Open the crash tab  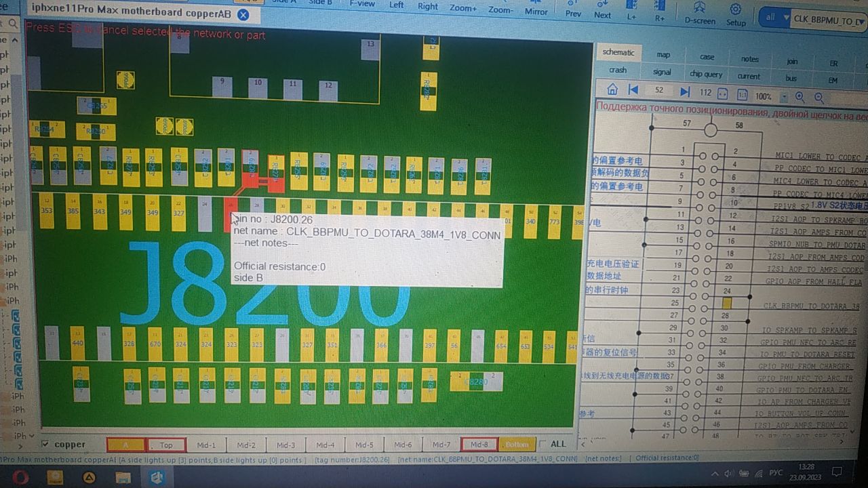pos(618,70)
